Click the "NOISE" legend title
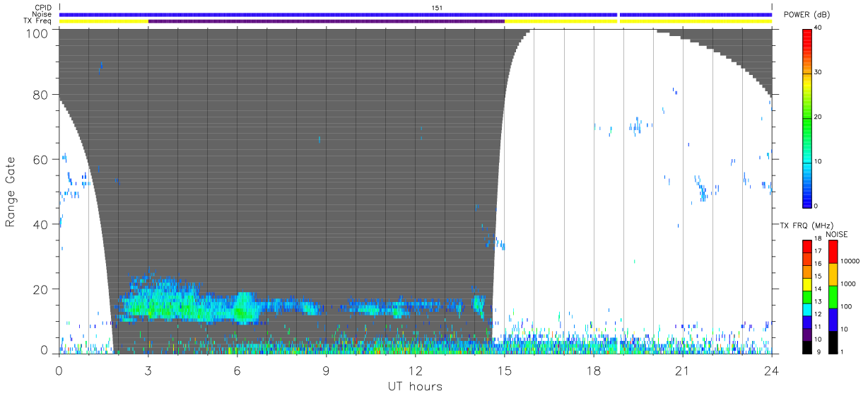868x401 pixels. (x=837, y=234)
